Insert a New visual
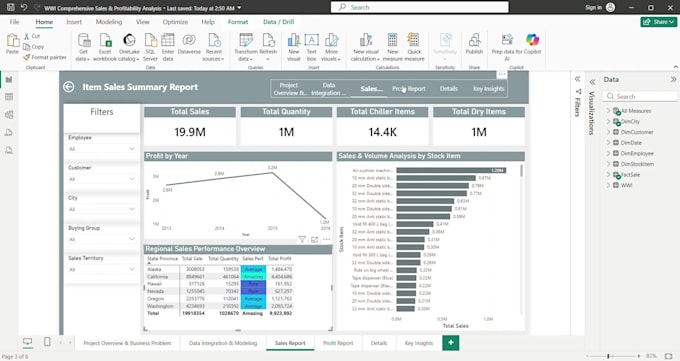 click(x=294, y=47)
